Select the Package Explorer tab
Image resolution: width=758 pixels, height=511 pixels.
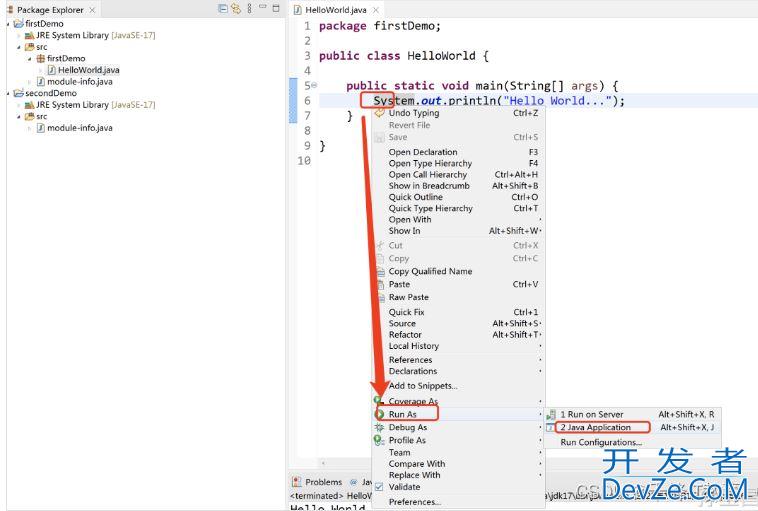50,10
